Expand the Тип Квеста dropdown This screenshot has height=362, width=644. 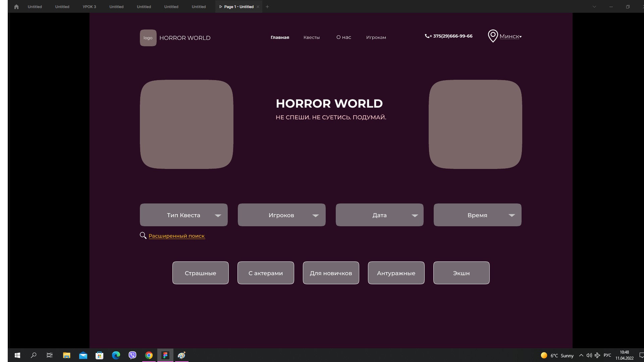point(184,215)
